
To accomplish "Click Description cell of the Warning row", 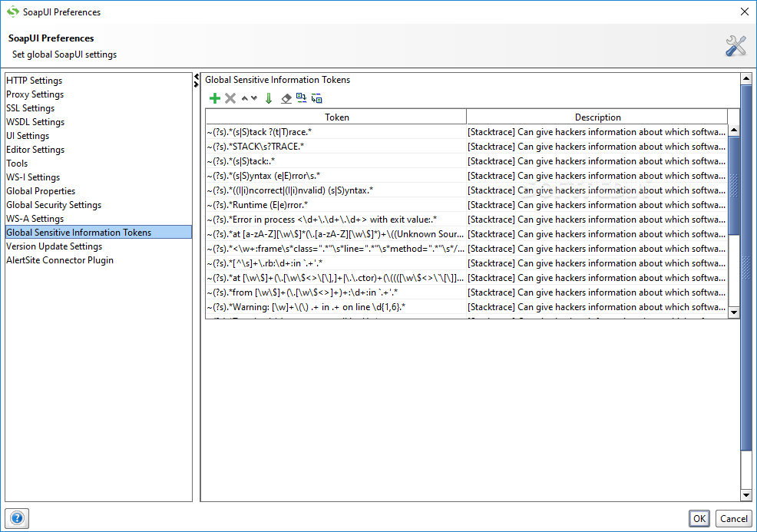I will (x=597, y=306).
